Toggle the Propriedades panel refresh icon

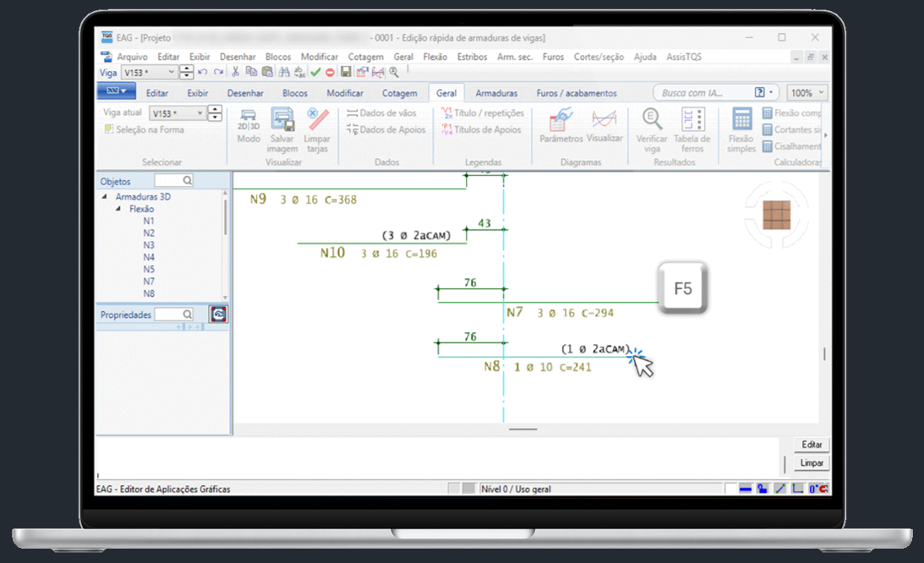click(x=219, y=314)
